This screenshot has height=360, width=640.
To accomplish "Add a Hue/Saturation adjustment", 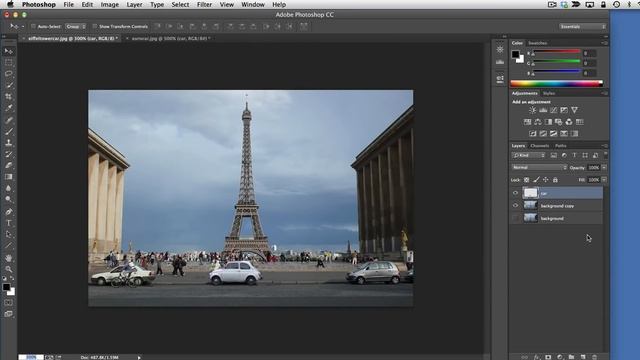I will (x=527, y=122).
